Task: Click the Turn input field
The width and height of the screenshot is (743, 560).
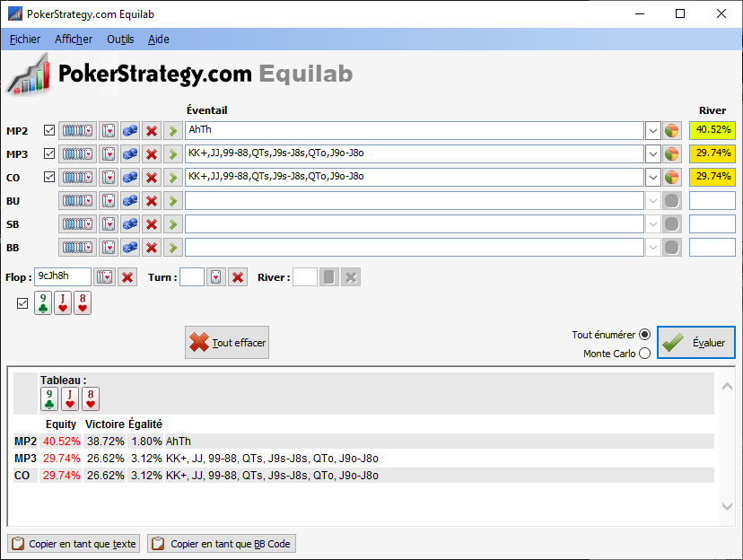Action: click(x=192, y=276)
